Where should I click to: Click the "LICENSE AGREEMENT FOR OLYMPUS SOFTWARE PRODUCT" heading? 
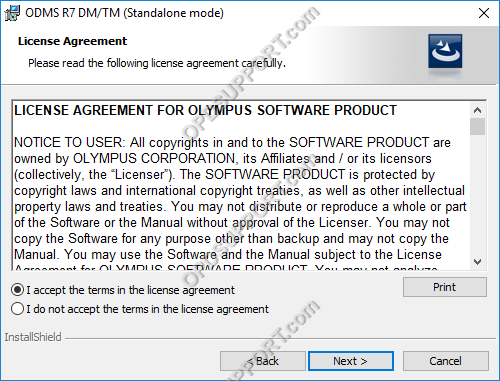[x=205, y=110]
